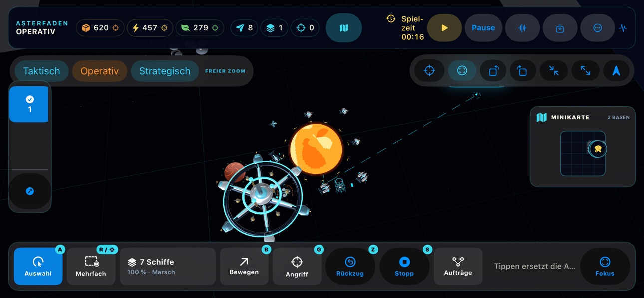The width and height of the screenshot is (644, 298).
Task: Open the map button in top bar
Action: [x=344, y=28]
